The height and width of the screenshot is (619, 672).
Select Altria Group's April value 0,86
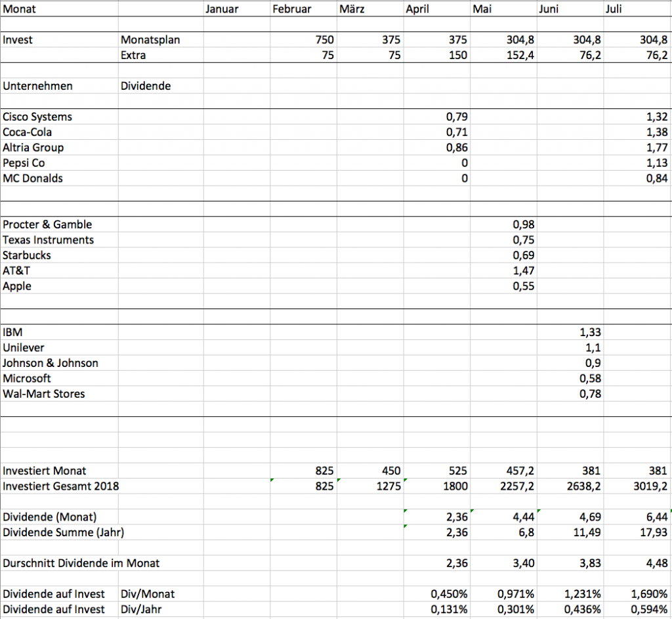[x=457, y=148]
